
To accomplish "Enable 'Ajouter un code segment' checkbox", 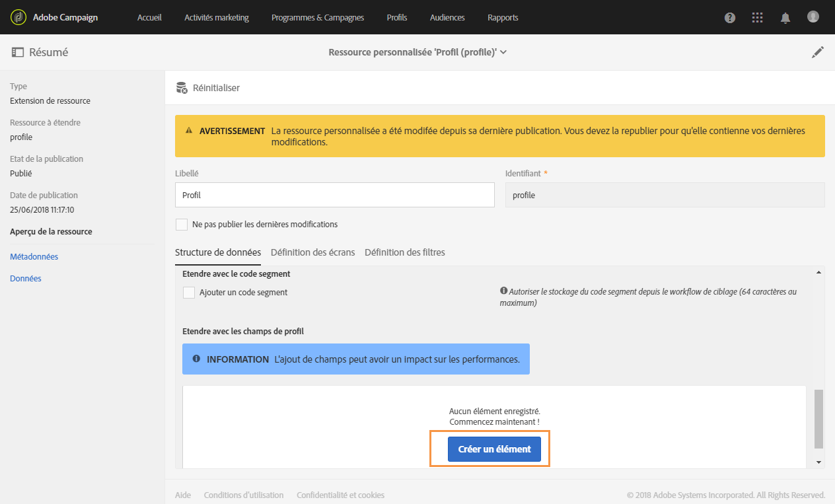I will coord(189,293).
